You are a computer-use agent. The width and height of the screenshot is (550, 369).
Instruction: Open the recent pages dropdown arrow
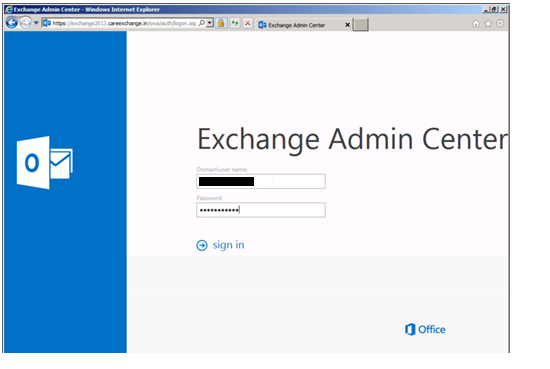(x=36, y=23)
